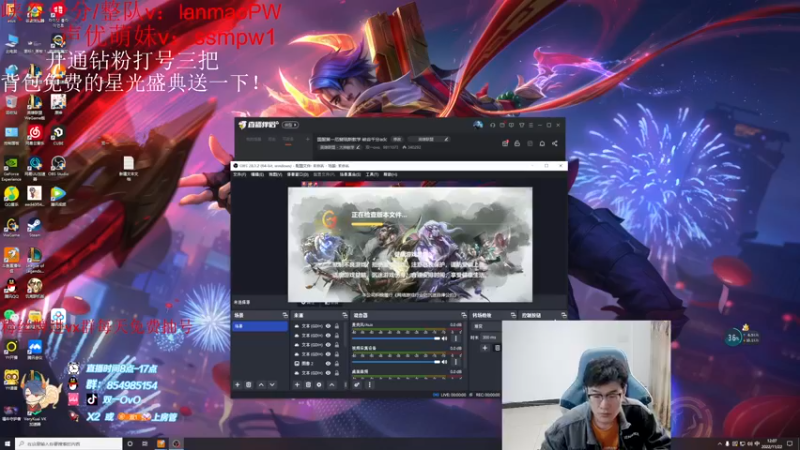Open OBS 工具(T) menu

tap(372, 174)
